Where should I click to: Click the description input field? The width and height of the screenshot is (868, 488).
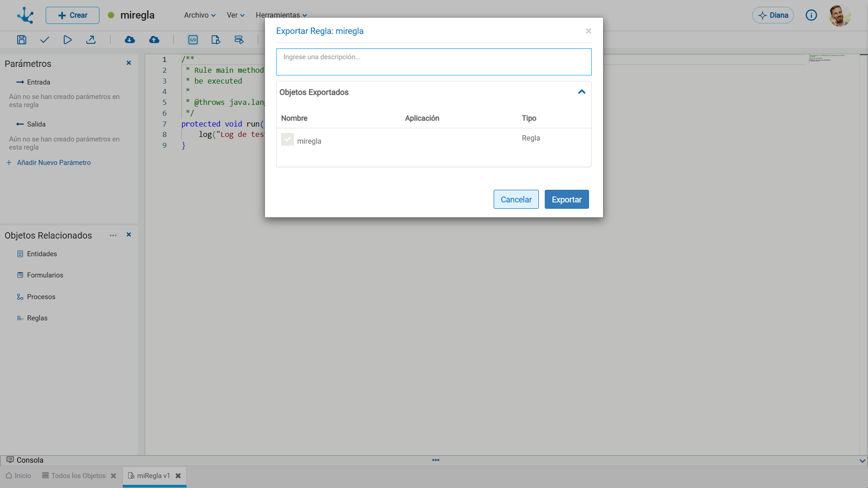[434, 62]
